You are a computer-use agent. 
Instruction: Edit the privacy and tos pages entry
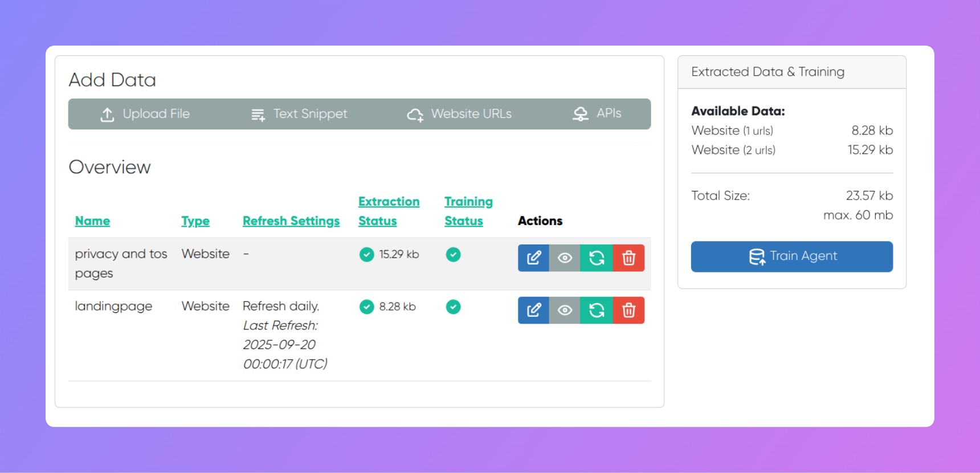[533, 258]
